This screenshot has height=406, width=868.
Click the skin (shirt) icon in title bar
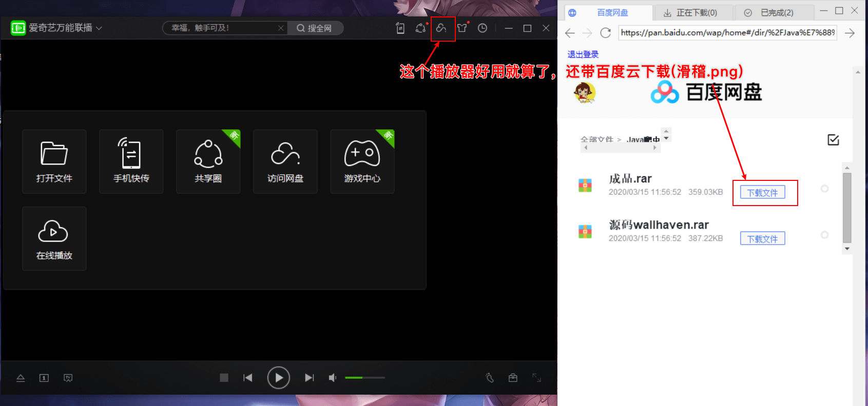coord(462,28)
